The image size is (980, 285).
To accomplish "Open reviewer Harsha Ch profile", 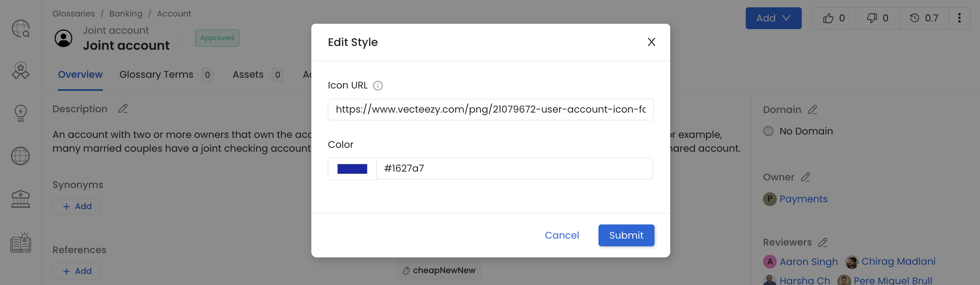I will tap(805, 281).
